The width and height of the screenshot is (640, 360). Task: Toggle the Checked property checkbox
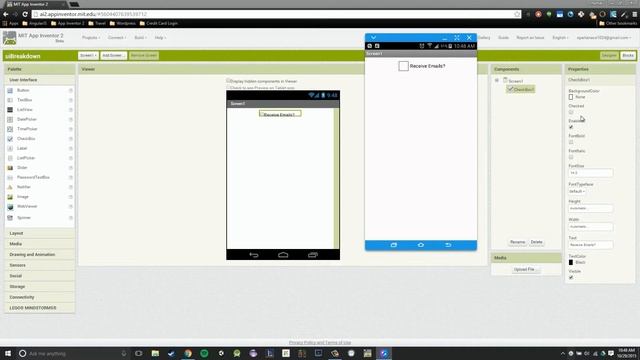click(x=571, y=112)
